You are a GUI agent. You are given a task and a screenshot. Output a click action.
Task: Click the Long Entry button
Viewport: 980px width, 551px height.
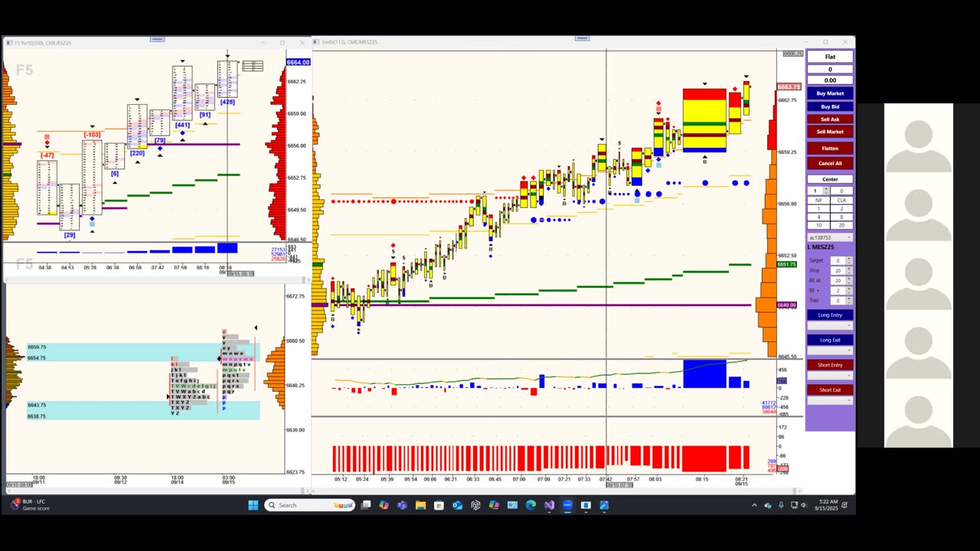pyautogui.click(x=830, y=315)
